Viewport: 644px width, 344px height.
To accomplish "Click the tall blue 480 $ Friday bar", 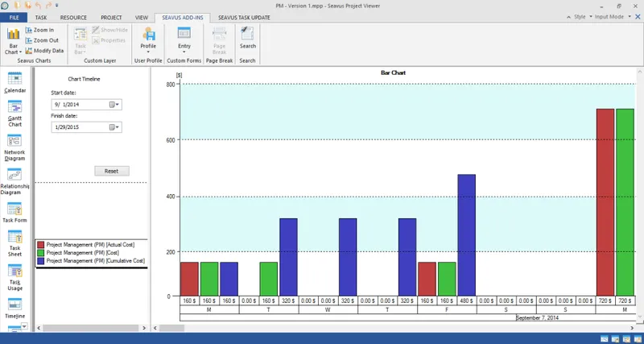I will tap(467, 235).
